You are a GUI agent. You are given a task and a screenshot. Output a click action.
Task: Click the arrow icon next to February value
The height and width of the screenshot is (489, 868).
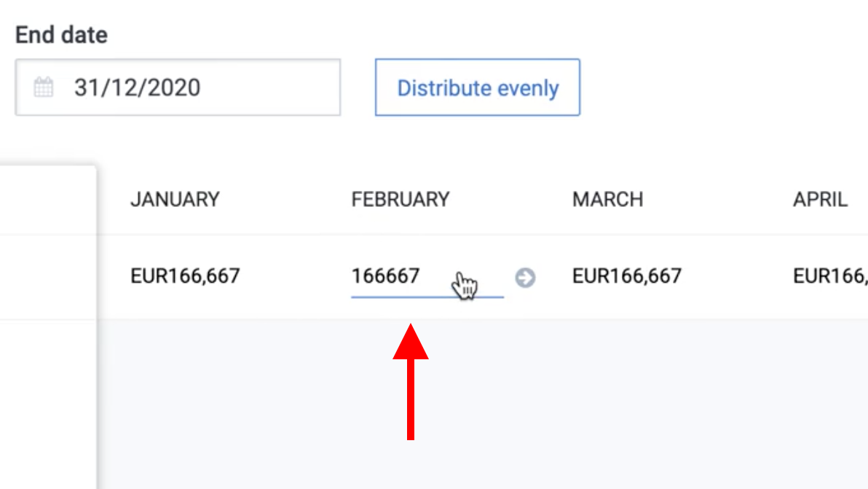pos(525,278)
